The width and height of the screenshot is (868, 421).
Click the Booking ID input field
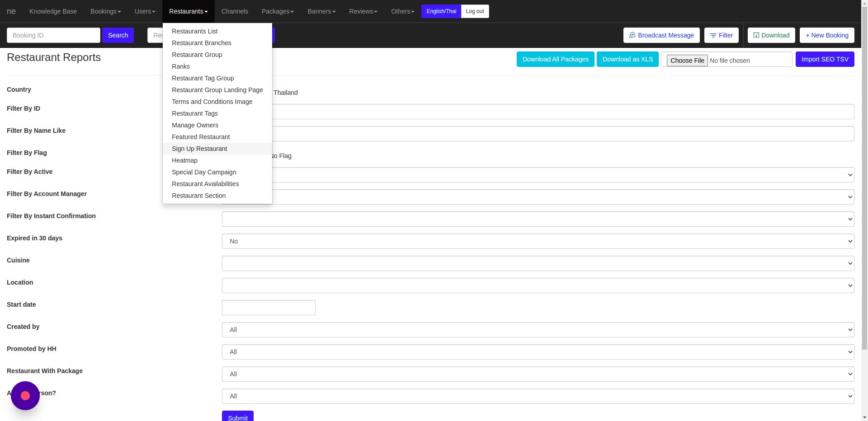point(53,35)
